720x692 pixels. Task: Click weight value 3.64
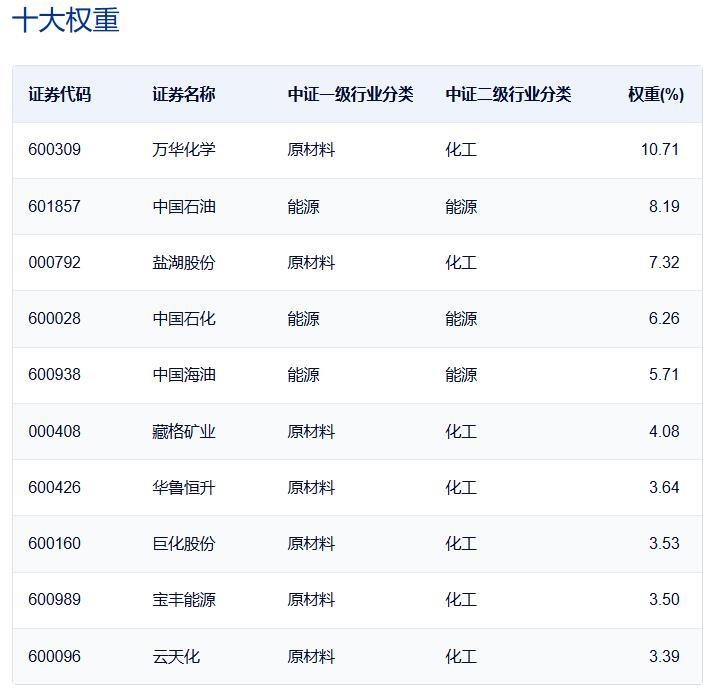tap(664, 487)
